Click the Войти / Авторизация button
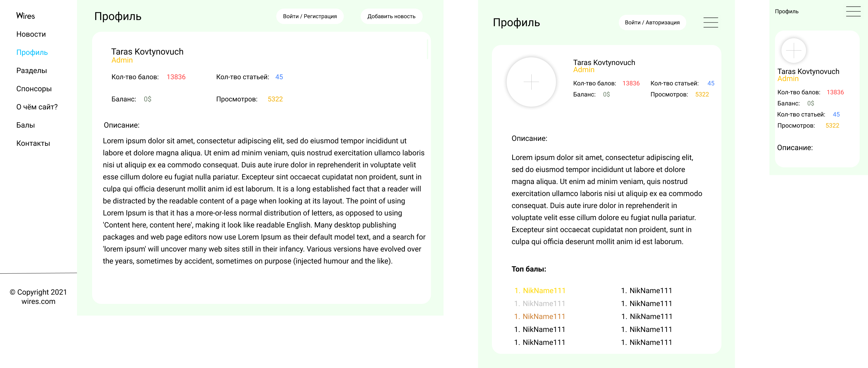The height and width of the screenshot is (368, 868). pos(652,22)
